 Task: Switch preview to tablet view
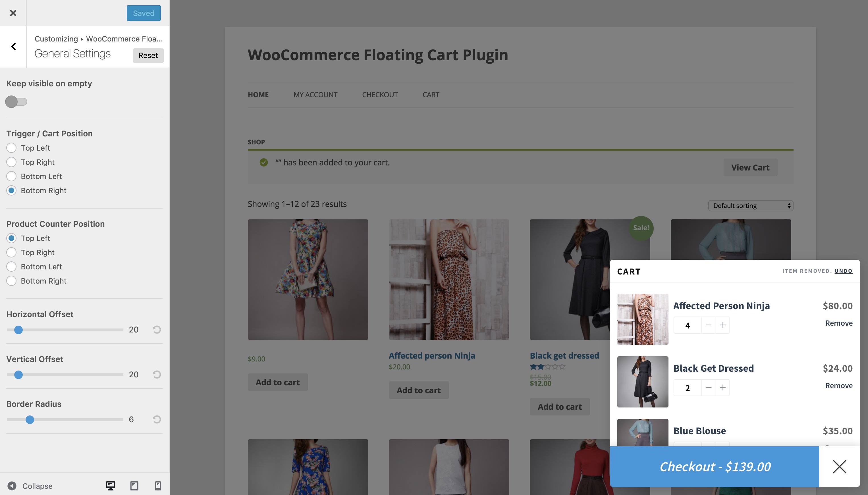[134, 485]
